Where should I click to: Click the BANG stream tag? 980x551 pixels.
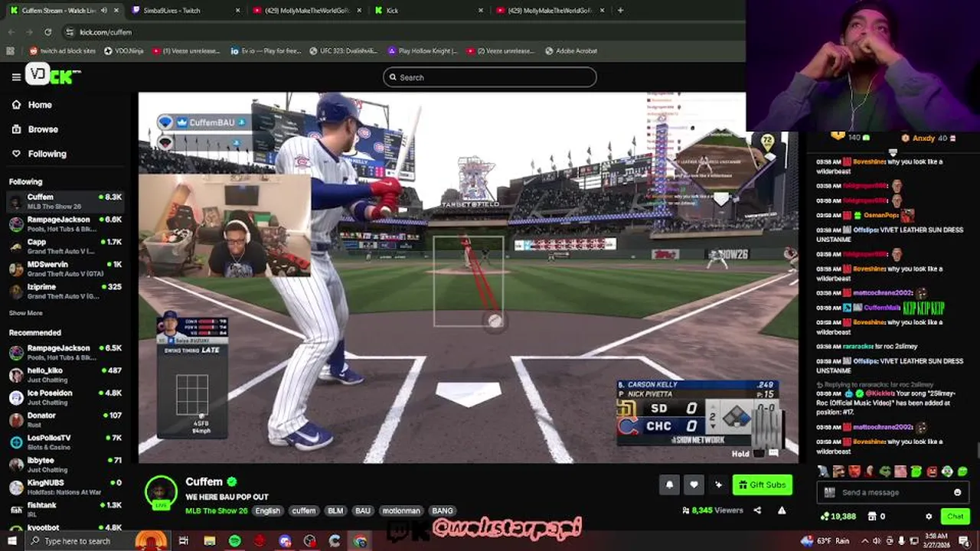(443, 510)
